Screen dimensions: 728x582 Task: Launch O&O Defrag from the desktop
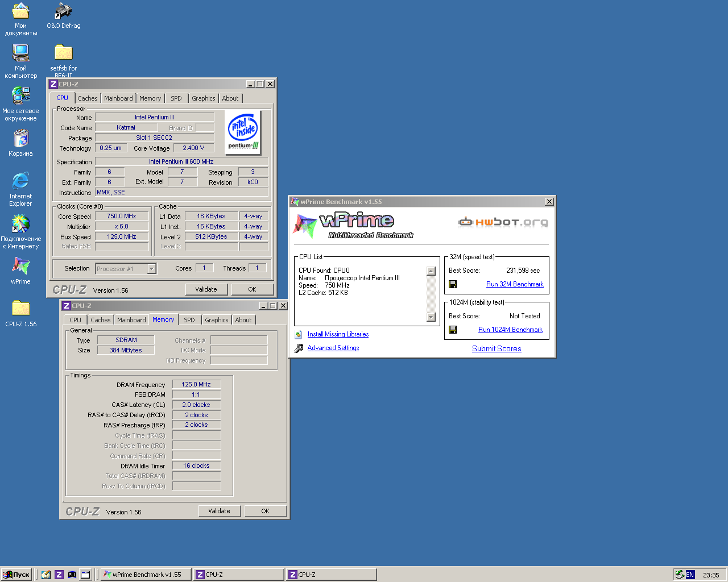pyautogui.click(x=63, y=16)
